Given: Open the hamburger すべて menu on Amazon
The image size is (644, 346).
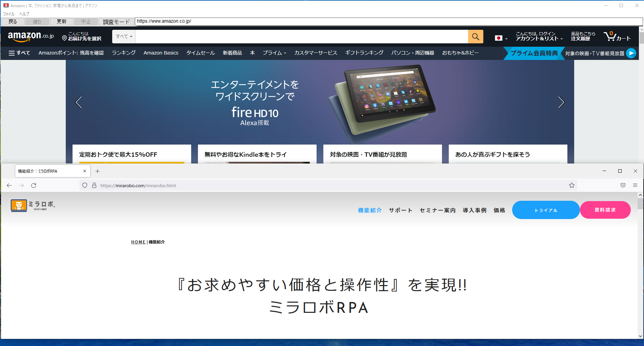Looking at the screenshot, I should (x=19, y=53).
